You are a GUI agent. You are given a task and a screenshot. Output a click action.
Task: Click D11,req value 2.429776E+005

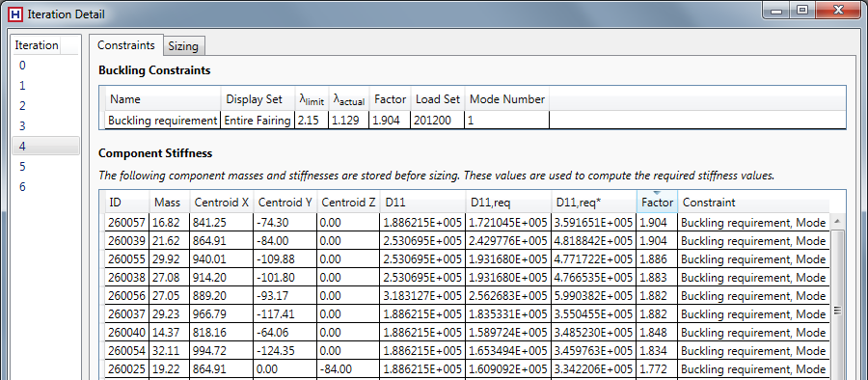click(508, 241)
